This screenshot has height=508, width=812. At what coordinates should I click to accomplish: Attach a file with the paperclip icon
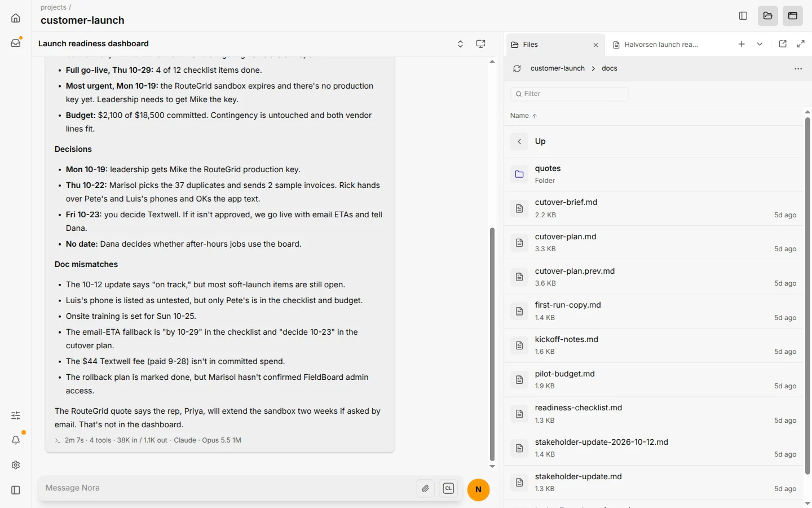pyautogui.click(x=426, y=489)
